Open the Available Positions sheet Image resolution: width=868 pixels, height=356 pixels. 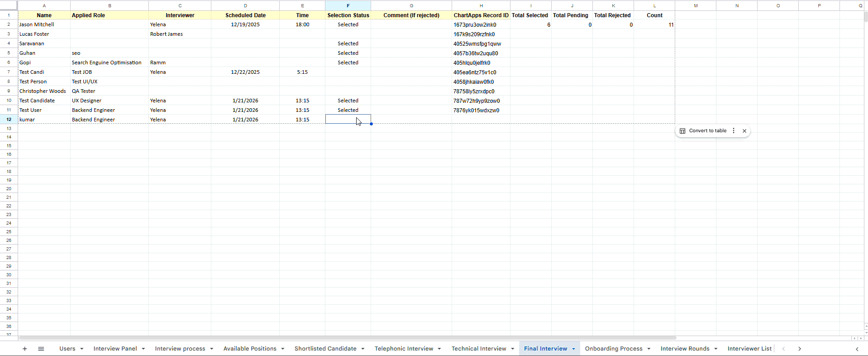coord(250,349)
